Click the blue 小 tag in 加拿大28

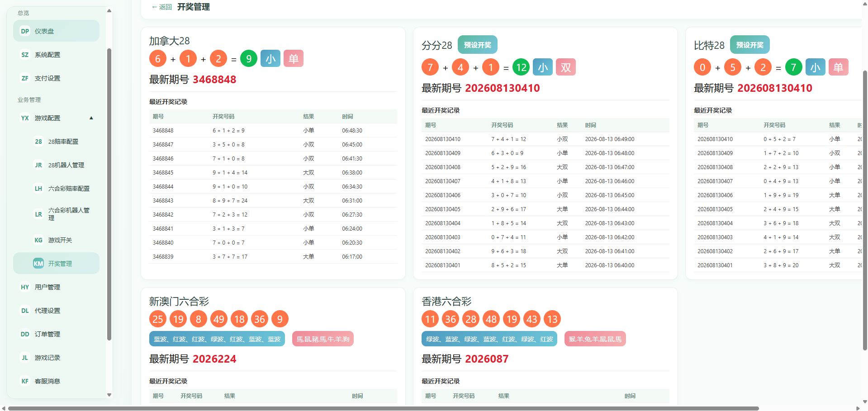[270, 59]
